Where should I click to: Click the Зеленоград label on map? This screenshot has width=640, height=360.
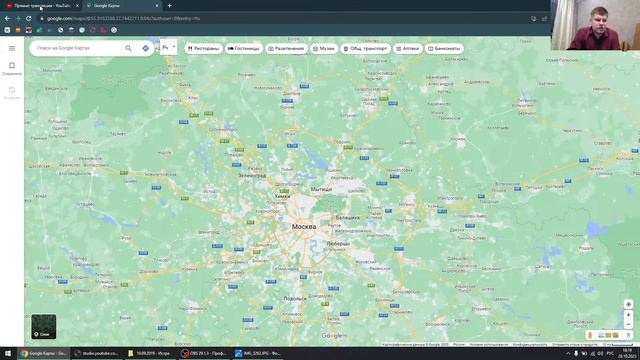pyautogui.click(x=252, y=175)
